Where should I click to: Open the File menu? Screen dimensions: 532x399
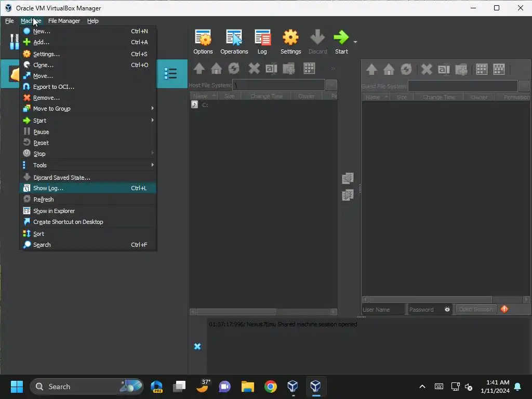(9, 21)
